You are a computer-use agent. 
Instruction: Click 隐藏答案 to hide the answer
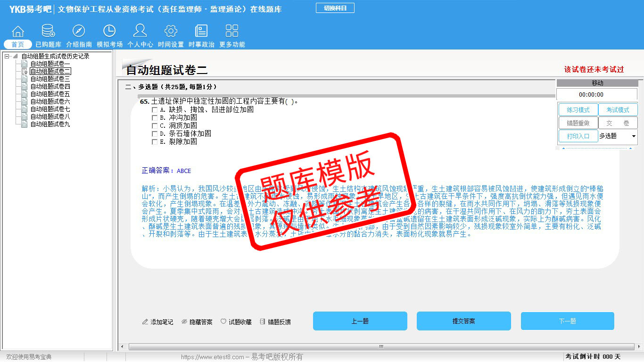(x=197, y=322)
